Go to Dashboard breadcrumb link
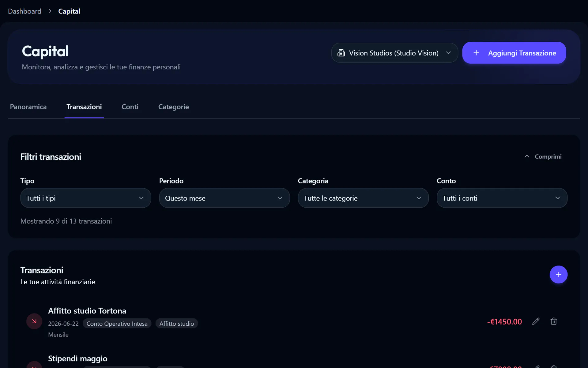Viewport: 588px width, 368px height. tap(24, 11)
